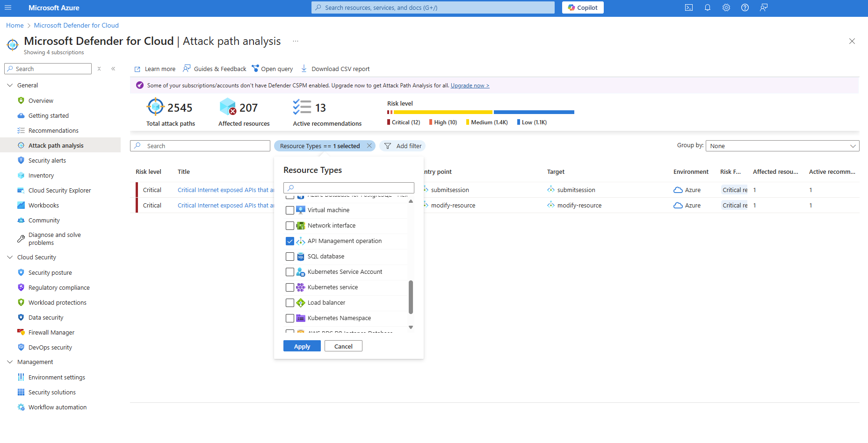This screenshot has width=868, height=443.
Task: Open Azure Cloud Shell from the top bar
Action: pyautogui.click(x=688, y=7)
